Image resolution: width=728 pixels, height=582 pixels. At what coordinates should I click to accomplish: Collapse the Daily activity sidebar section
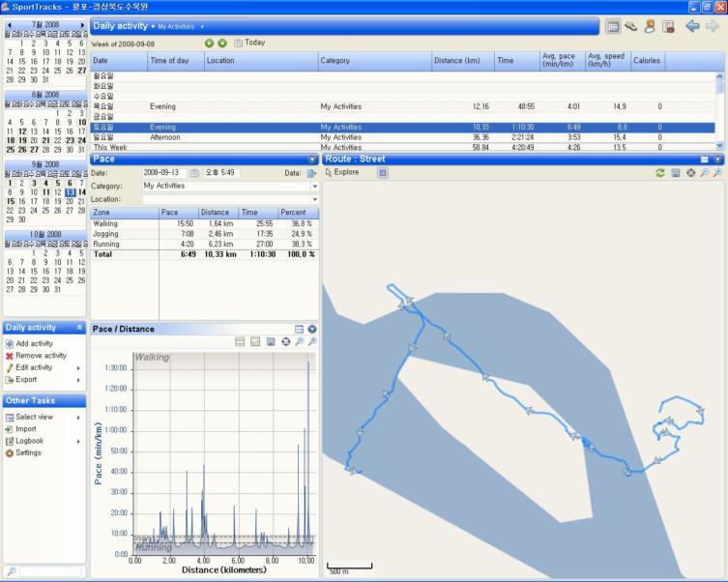[79, 327]
